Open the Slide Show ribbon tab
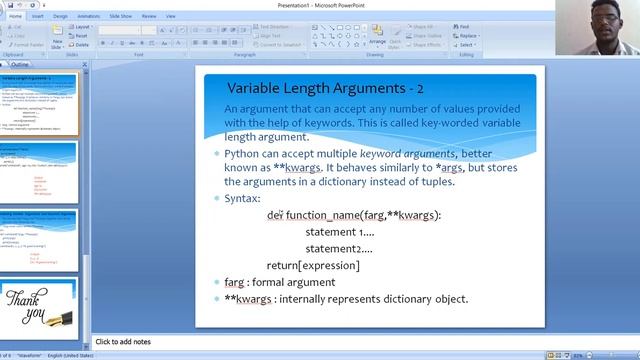The width and height of the screenshot is (640, 360). [120, 16]
